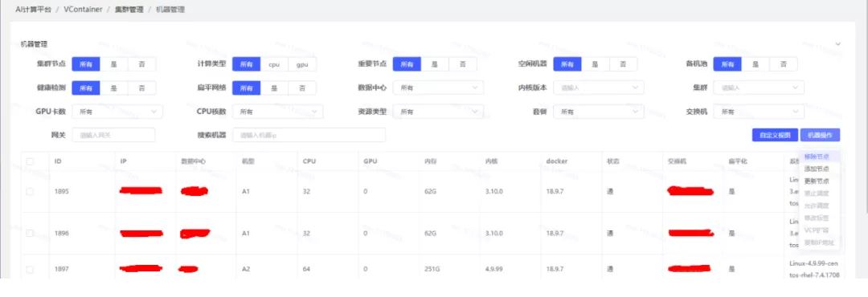Image resolution: width=868 pixels, height=297 pixels.
Task: Click the 机器操作 button
Action: (821, 135)
